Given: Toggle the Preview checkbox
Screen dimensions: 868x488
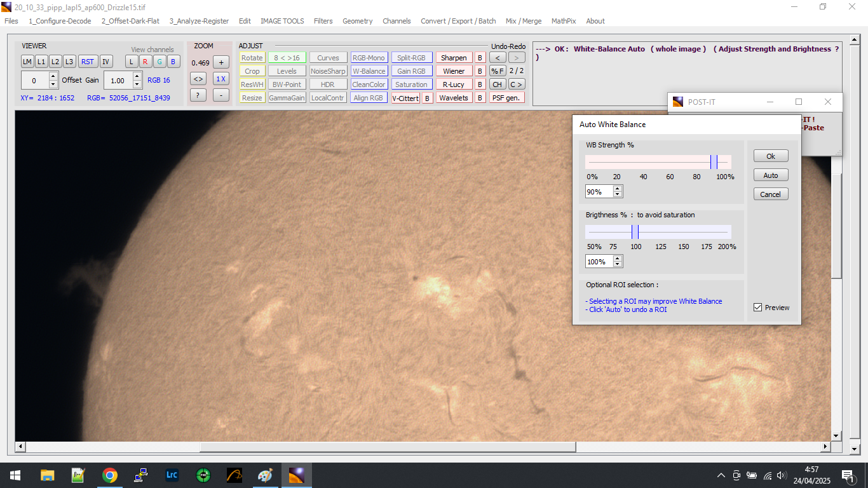Looking at the screenshot, I should [757, 308].
